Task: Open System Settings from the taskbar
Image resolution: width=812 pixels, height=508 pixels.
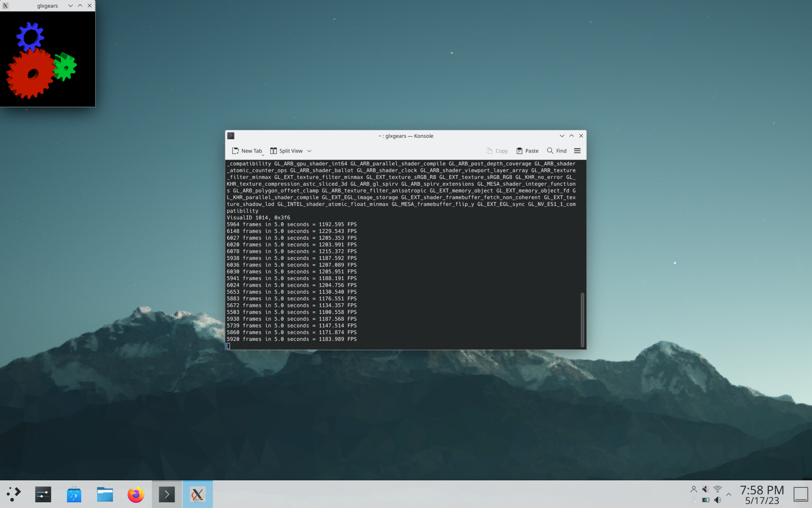Action: (x=43, y=494)
